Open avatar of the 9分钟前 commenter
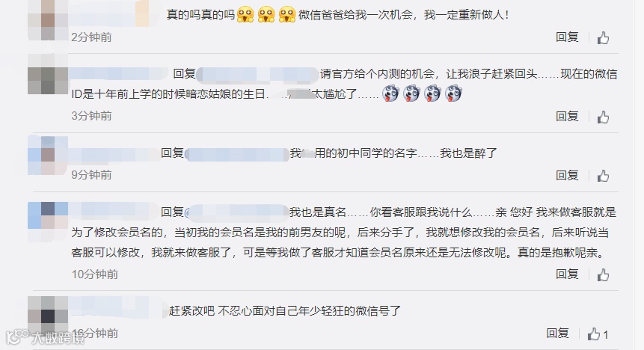The image size is (644, 350). pos(48,156)
